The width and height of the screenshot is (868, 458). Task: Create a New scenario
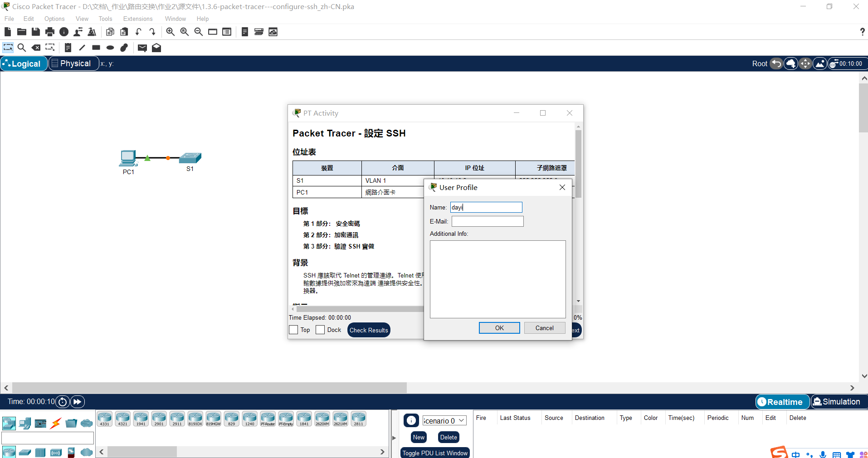(419, 437)
